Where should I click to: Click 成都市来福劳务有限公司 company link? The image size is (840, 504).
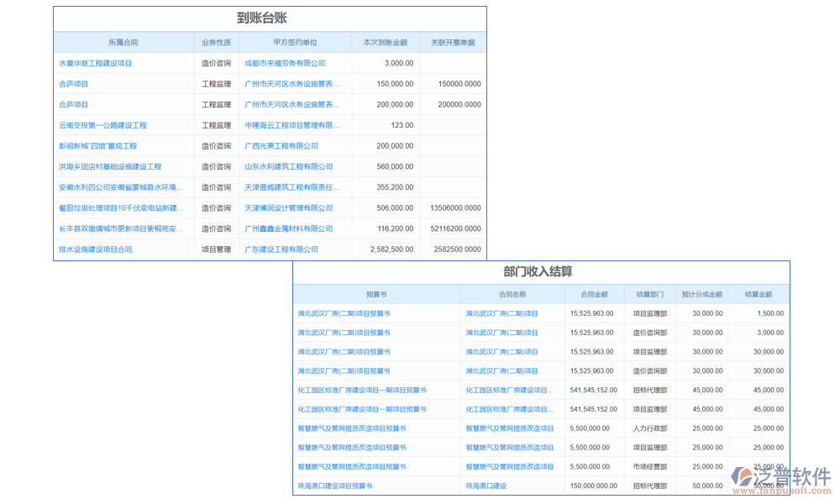coord(285,63)
